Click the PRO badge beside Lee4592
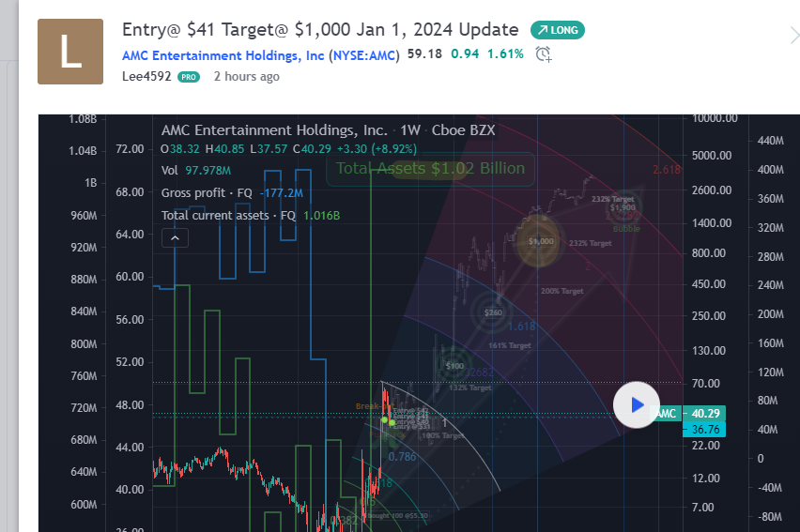 pyautogui.click(x=189, y=77)
